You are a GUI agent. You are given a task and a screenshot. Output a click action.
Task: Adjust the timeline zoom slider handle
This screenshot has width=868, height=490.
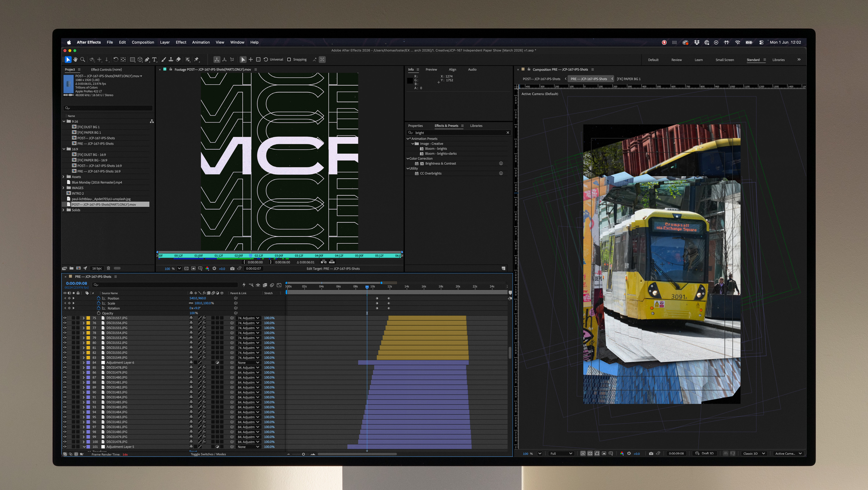point(303,454)
